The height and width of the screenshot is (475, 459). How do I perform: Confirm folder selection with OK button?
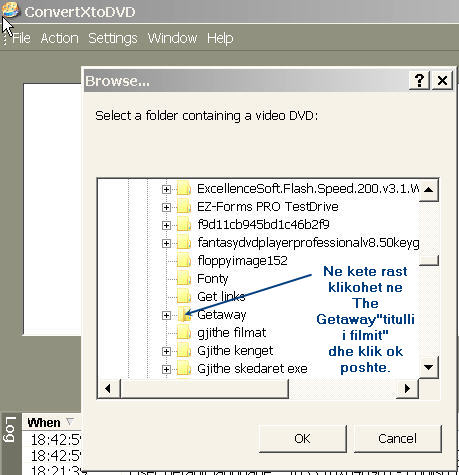click(302, 439)
